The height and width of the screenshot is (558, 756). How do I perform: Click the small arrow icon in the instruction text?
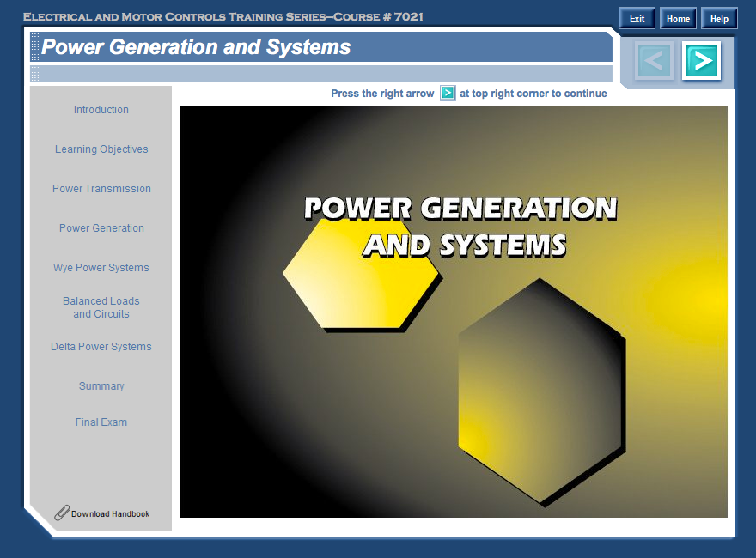pyautogui.click(x=448, y=94)
